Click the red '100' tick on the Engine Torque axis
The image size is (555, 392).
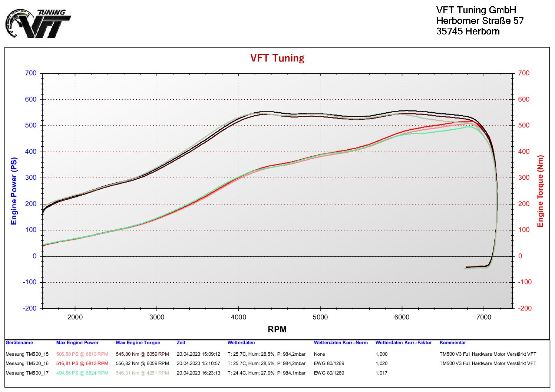point(524,230)
